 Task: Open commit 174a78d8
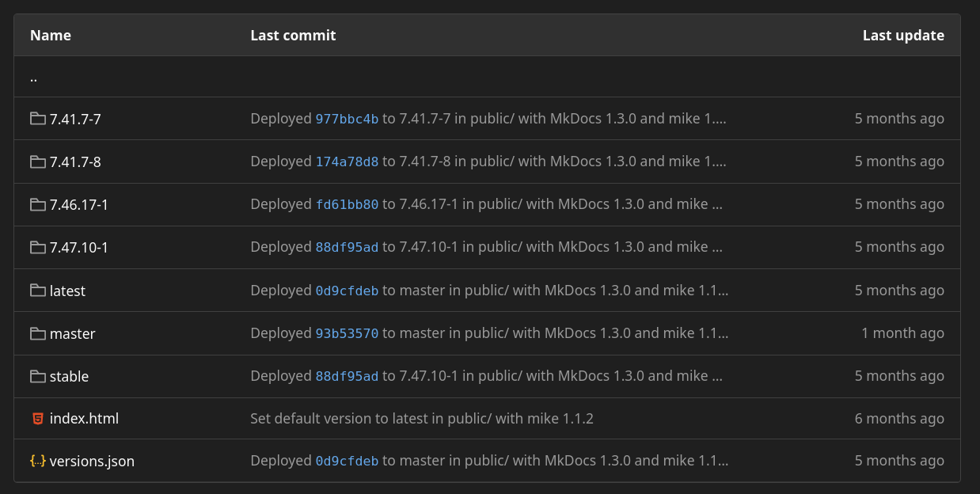click(348, 161)
